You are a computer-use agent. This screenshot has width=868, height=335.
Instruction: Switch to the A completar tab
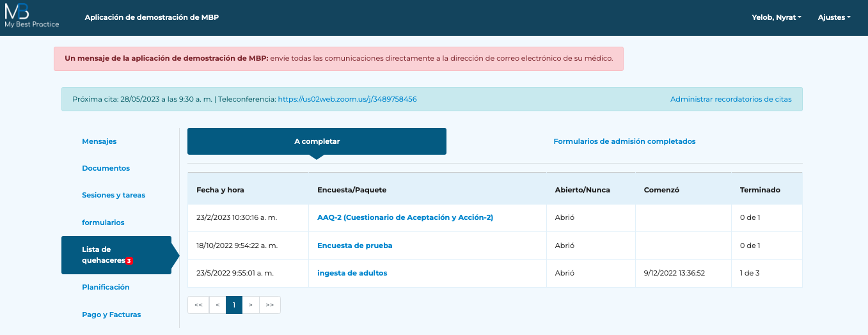317,141
